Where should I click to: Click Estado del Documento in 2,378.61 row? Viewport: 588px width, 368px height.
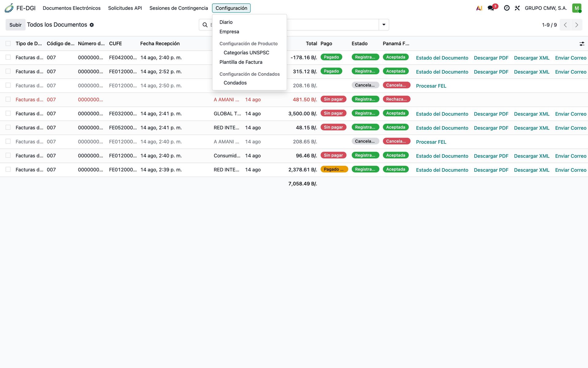click(442, 170)
